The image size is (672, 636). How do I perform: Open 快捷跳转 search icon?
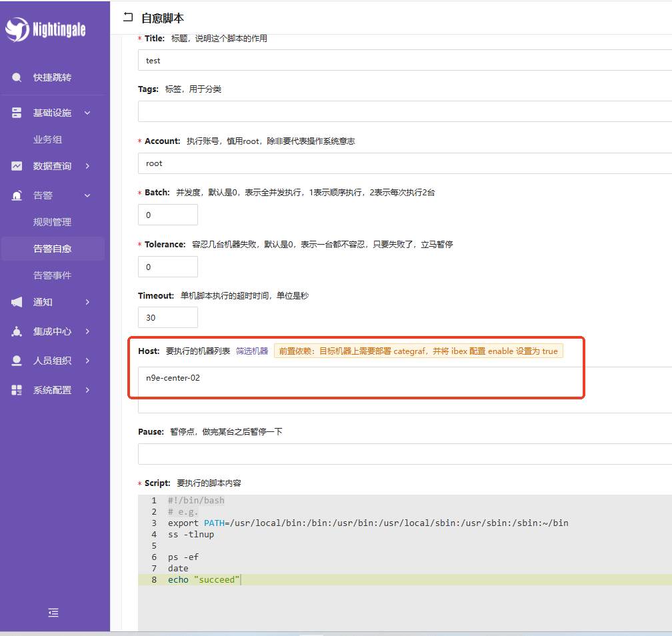[17, 78]
